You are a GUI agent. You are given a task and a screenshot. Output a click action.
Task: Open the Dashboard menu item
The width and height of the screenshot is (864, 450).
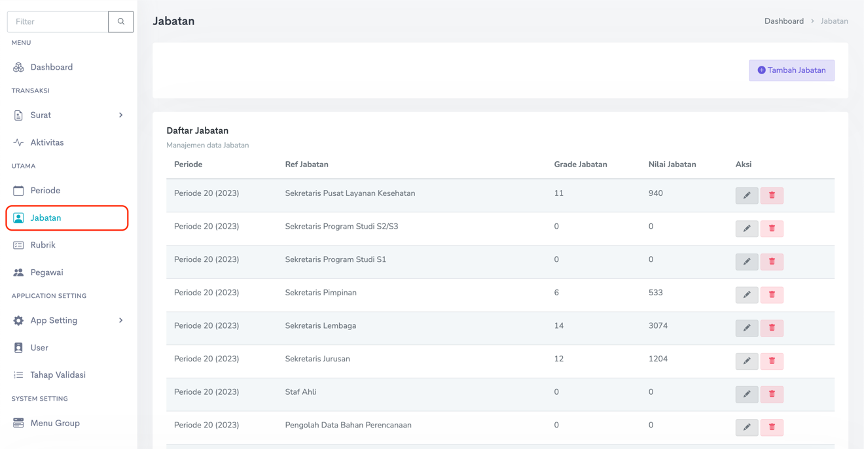pos(51,67)
